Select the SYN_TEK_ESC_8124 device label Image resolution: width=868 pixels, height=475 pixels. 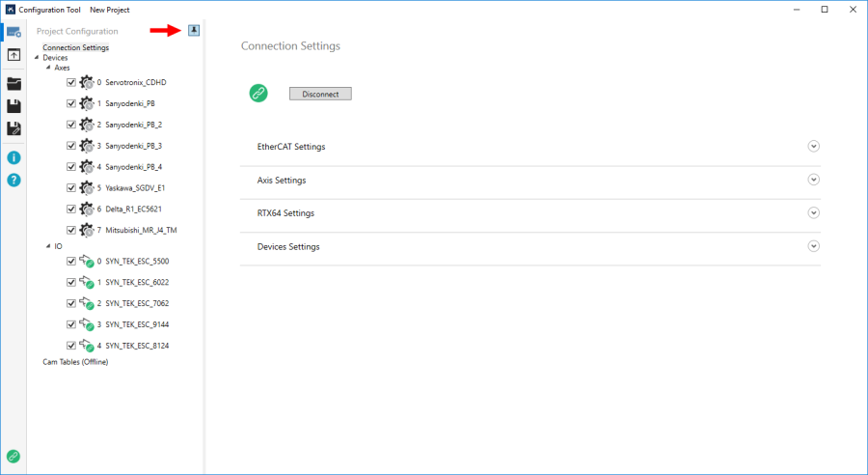click(x=137, y=346)
